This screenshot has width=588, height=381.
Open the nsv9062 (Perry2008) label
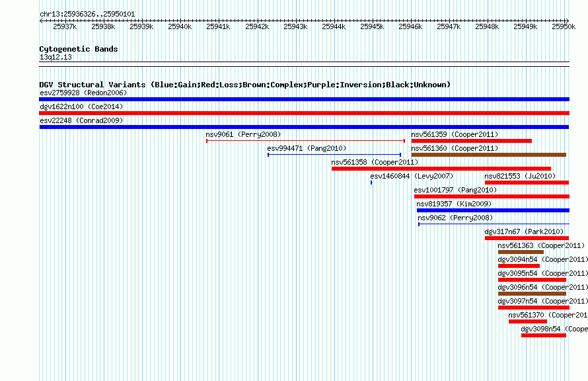(455, 218)
